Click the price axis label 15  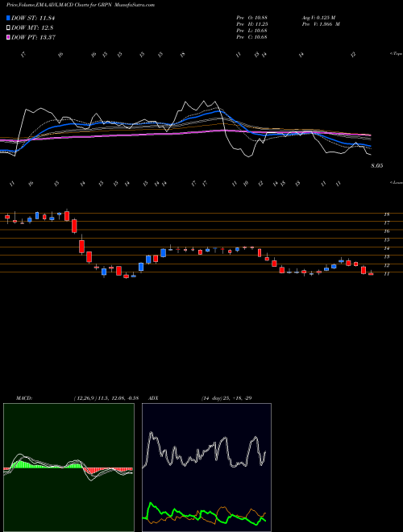(386, 240)
